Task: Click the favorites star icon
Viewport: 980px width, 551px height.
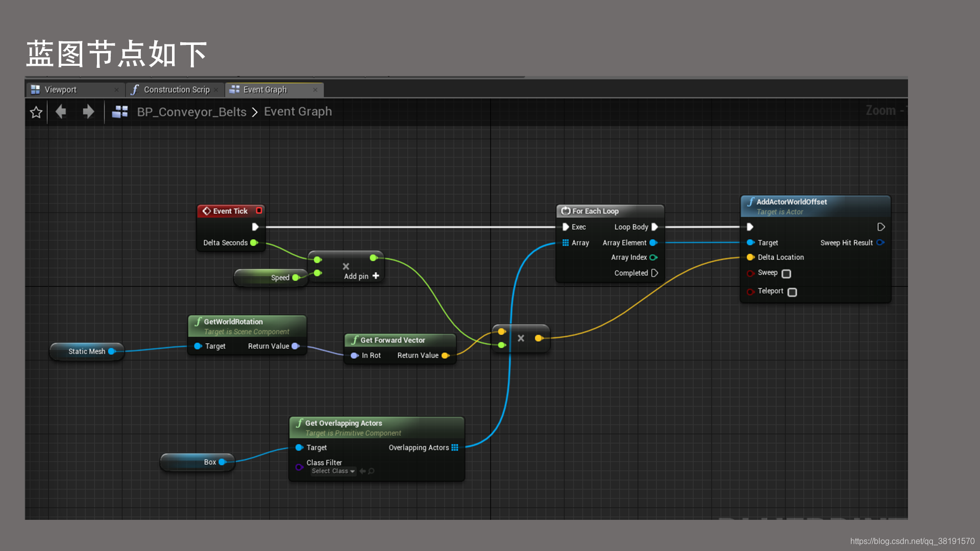Action: tap(36, 112)
